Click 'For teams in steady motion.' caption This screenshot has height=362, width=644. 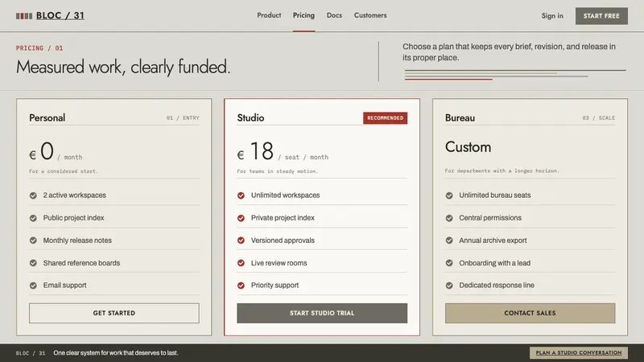[x=278, y=171]
